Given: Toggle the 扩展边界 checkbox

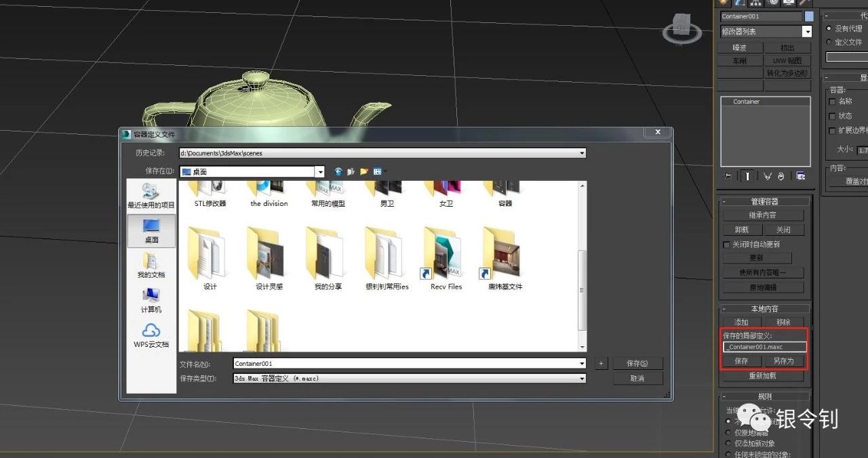Looking at the screenshot, I should point(833,131).
